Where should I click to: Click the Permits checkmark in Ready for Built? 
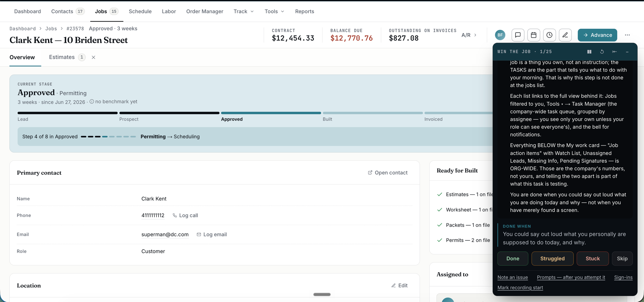coord(440,240)
